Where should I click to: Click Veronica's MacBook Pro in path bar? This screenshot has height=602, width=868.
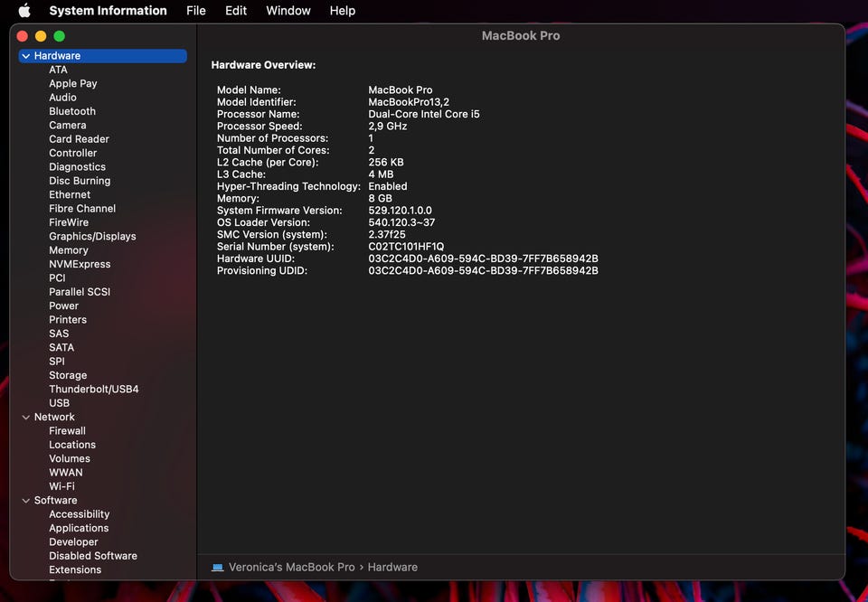[x=291, y=568]
